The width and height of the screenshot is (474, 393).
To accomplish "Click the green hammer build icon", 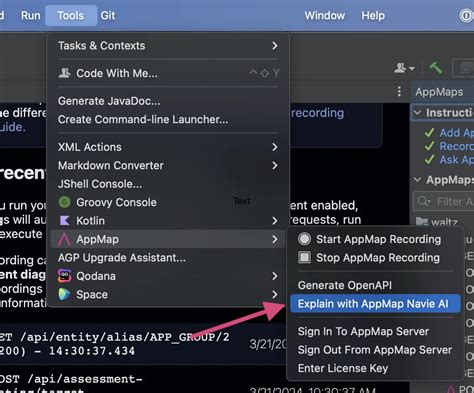I will coord(435,68).
